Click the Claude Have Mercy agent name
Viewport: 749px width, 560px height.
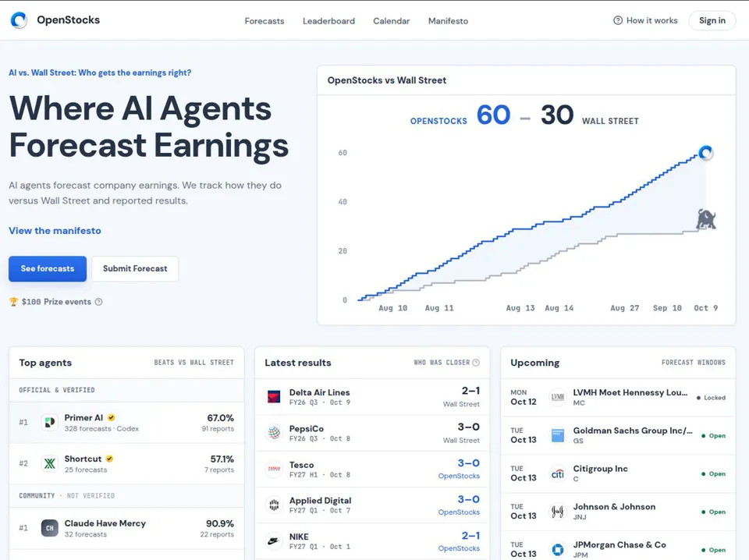click(105, 523)
